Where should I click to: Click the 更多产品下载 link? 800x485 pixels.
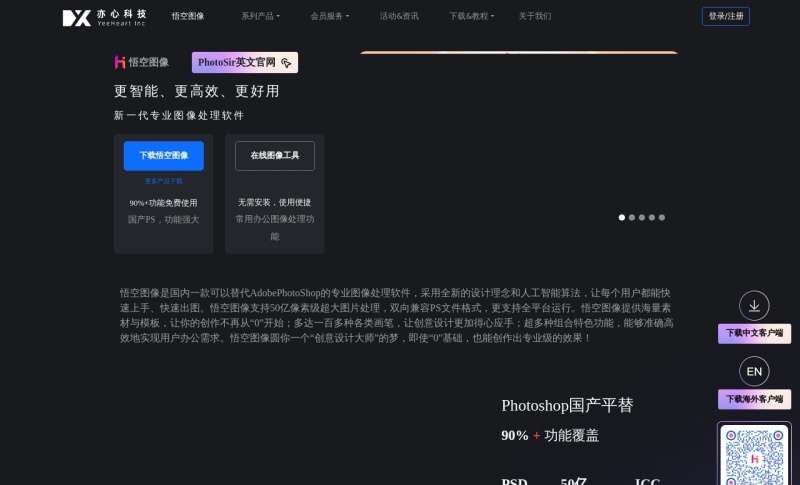[163, 181]
